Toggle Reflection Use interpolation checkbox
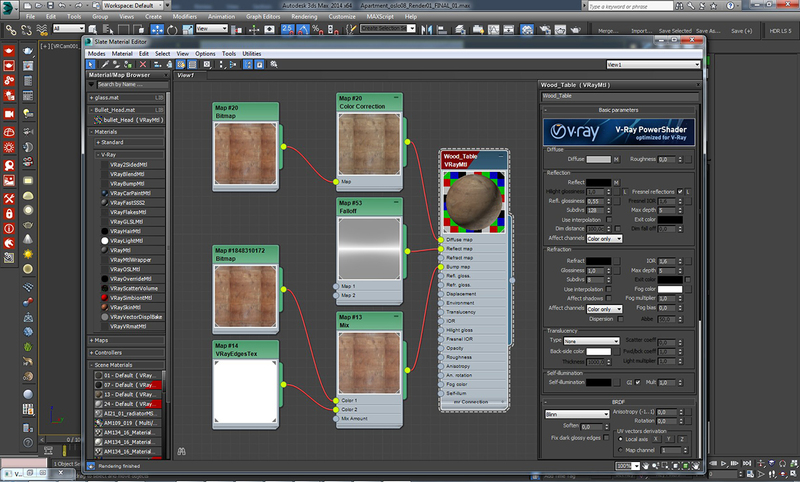 [608, 220]
